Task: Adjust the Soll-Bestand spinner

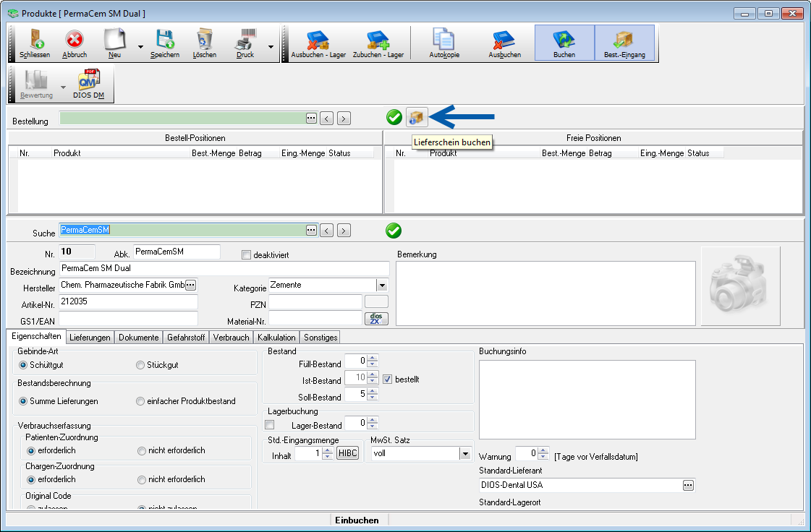Action: (x=373, y=394)
